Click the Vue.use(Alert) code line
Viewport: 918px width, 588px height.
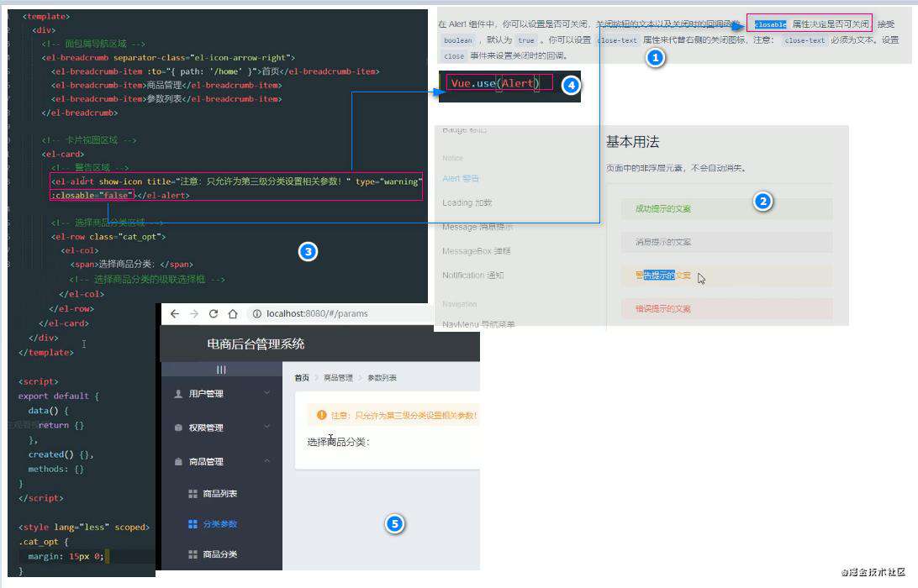[495, 83]
